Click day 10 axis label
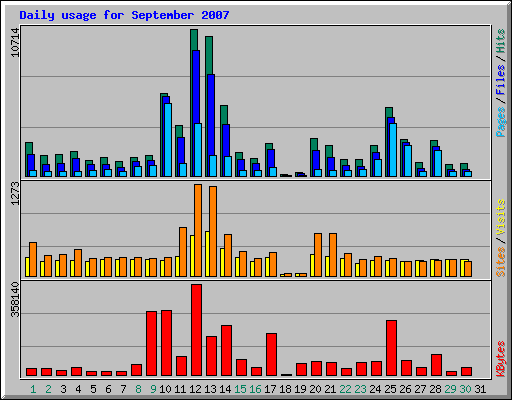The width and height of the screenshot is (512, 400). [x=165, y=389]
